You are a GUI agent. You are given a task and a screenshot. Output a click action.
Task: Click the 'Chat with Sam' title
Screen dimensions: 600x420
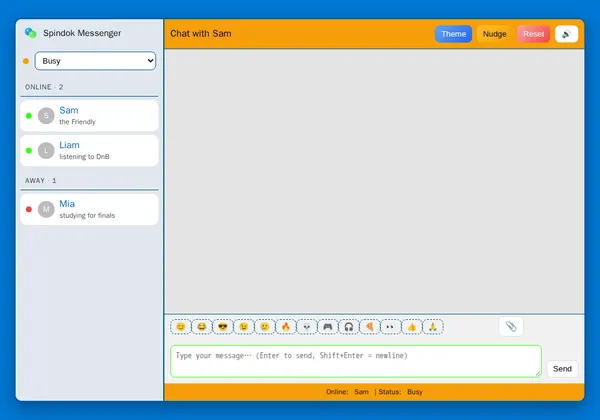[201, 34]
